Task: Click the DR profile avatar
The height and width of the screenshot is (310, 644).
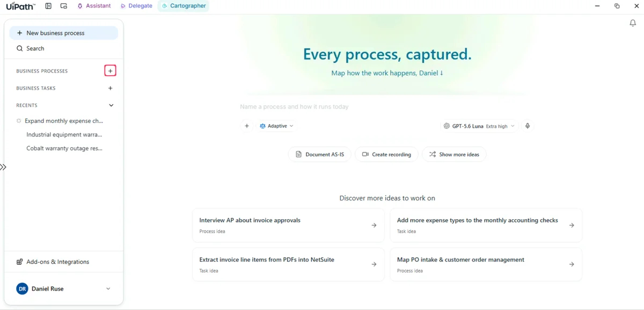Action: pyautogui.click(x=22, y=289)
